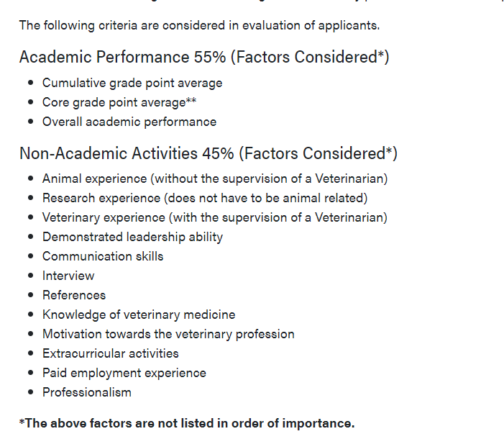Click the double asterisk after Core GPA

[x=191, y=101]
